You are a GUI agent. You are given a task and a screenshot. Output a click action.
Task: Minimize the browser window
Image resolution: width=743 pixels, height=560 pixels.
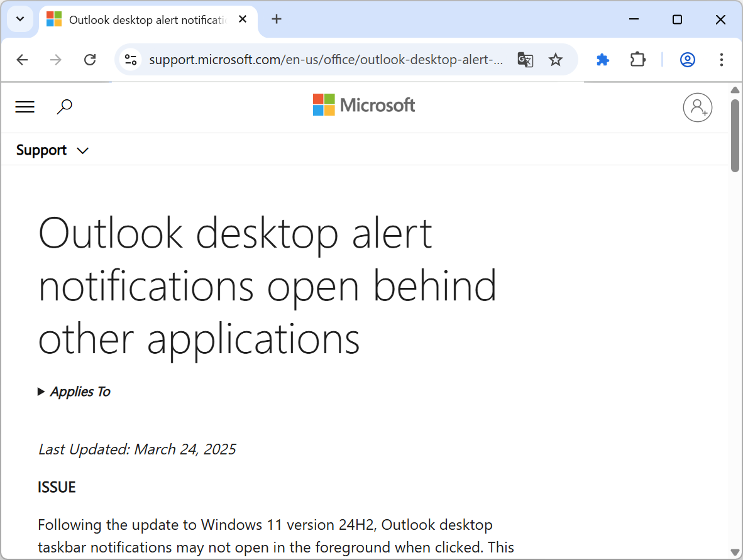(634, 19)
